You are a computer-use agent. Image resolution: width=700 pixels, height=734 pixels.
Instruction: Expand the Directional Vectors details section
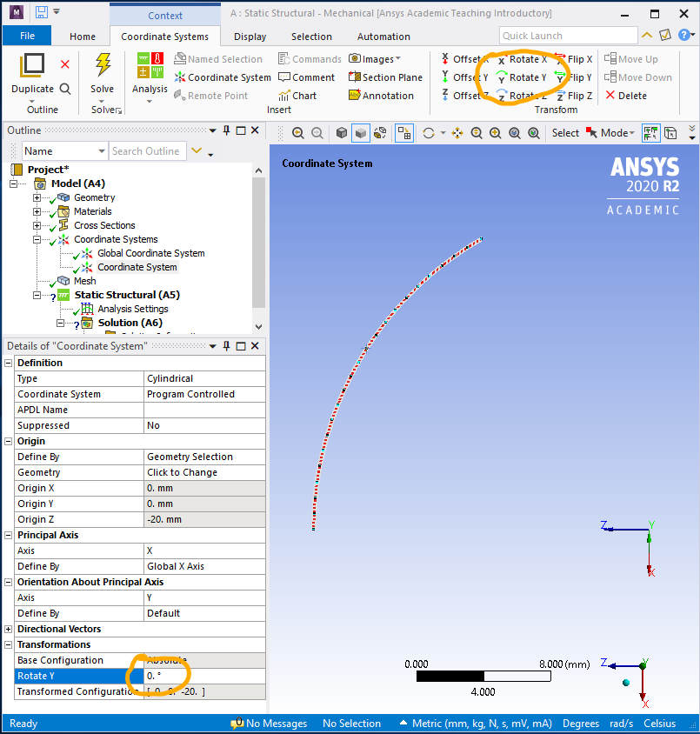pyautogui.click(x=9, y=629)
